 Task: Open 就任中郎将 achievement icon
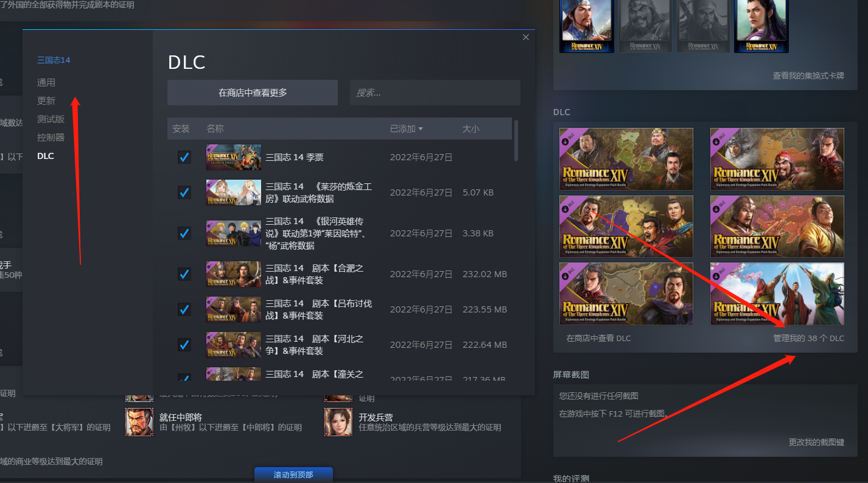[x=139, y=422]
